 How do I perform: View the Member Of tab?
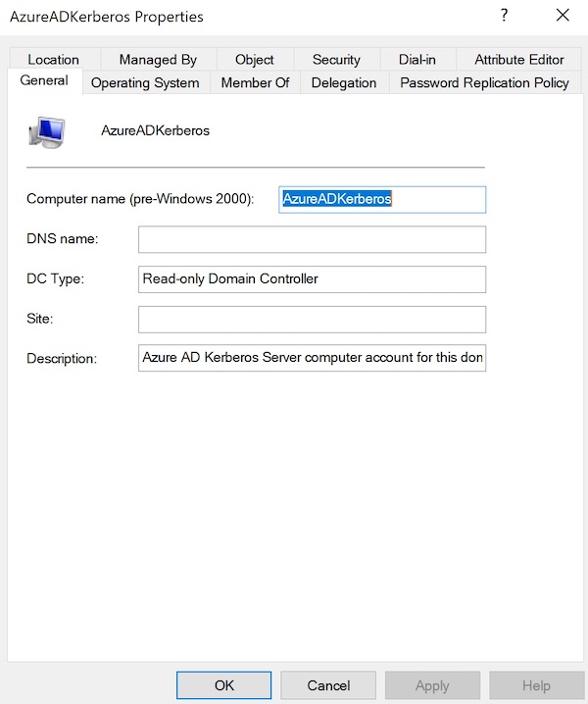click(x=255, y=82)
